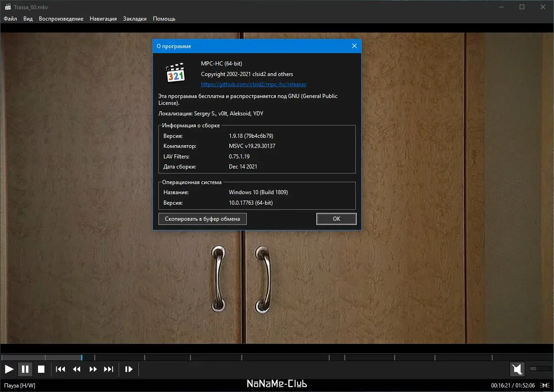Screen dimensions: 554x392
Task: Open the Помощь menu
Action: pos(164,19)
